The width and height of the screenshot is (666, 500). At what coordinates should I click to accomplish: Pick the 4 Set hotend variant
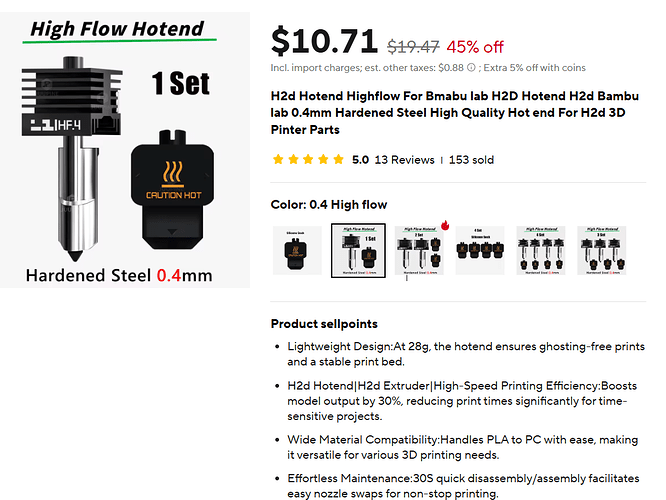pyautogui.click(x=541, y=251)
